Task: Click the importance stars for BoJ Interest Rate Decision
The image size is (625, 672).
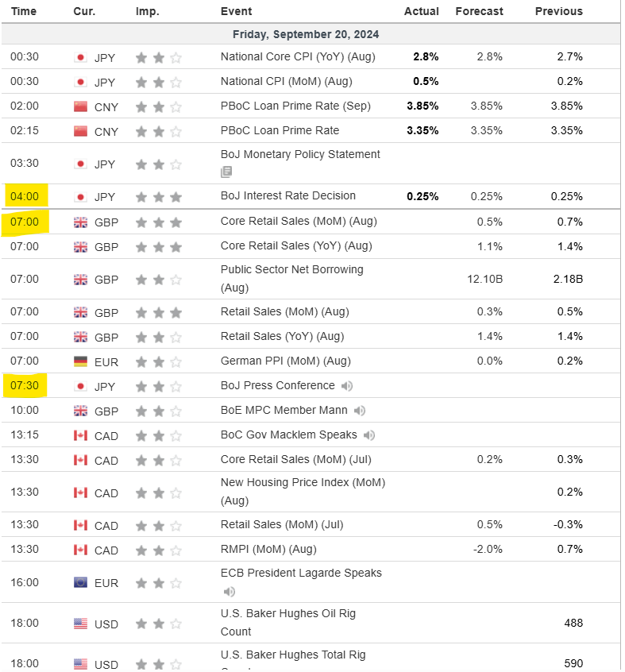Action: [x=159, y=196]
